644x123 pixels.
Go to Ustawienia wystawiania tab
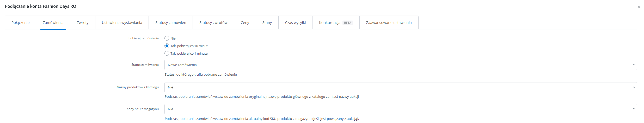(x=122, y=23)
